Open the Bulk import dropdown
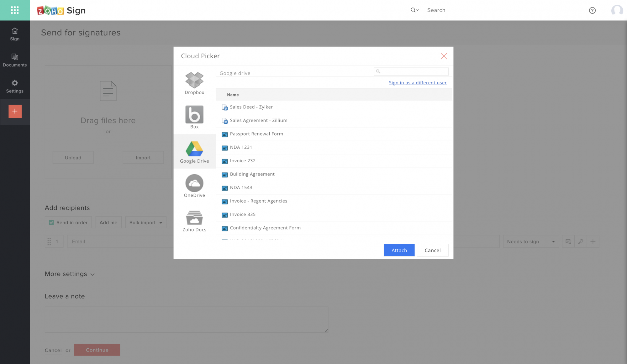This screenshot has width=627, height=364. pos(145,222)
